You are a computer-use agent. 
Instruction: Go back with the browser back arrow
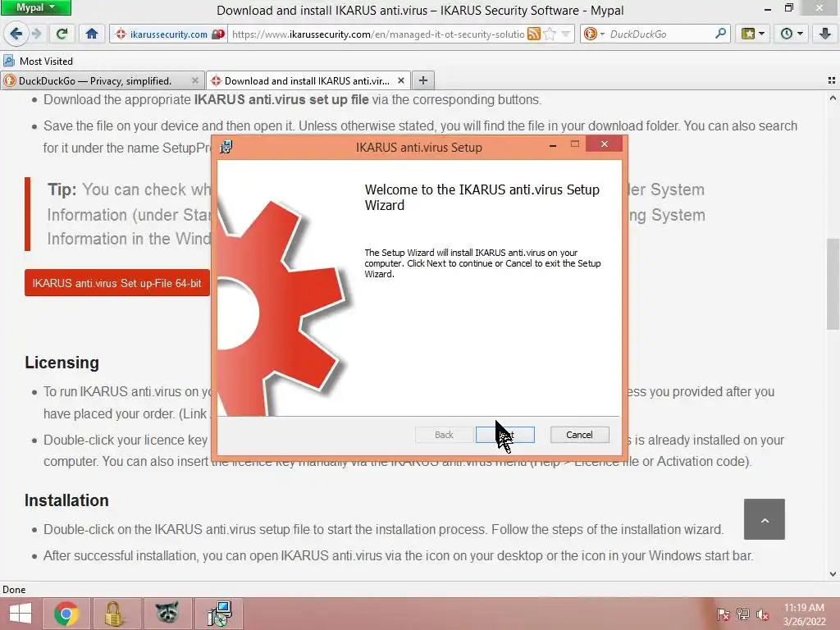pos(16,34)
